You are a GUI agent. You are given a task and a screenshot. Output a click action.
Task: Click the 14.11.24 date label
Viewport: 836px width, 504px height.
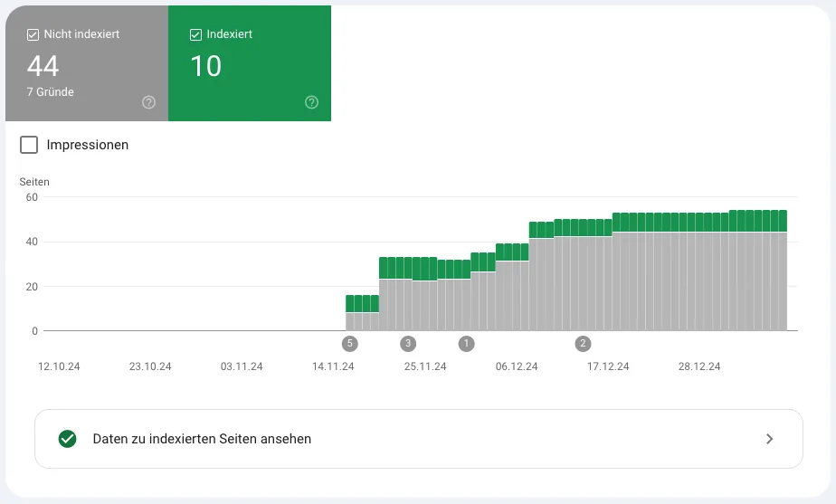(333, 366)
